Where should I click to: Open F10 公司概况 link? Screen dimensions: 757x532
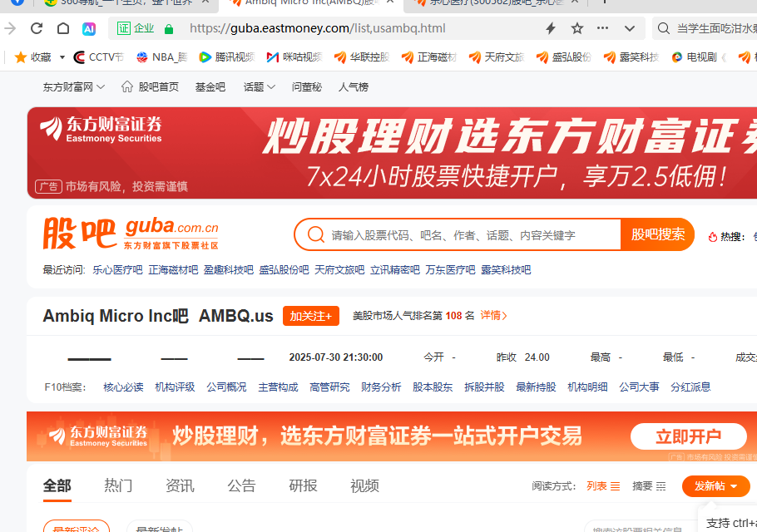click(x=226, y=387)
